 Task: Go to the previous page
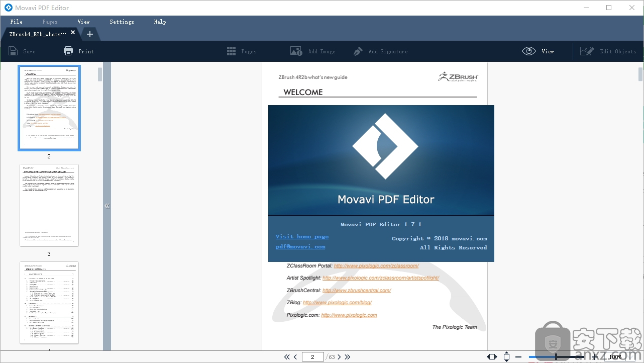pyautogui.click(x=295, y=357)
